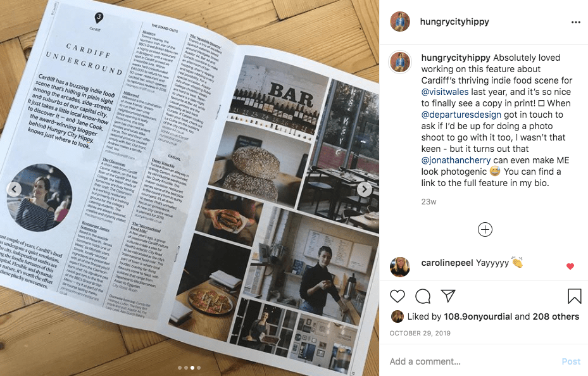Go to previous carousel photo arrow
Viewport: 588px width, 376px height.
coord(14,189)
